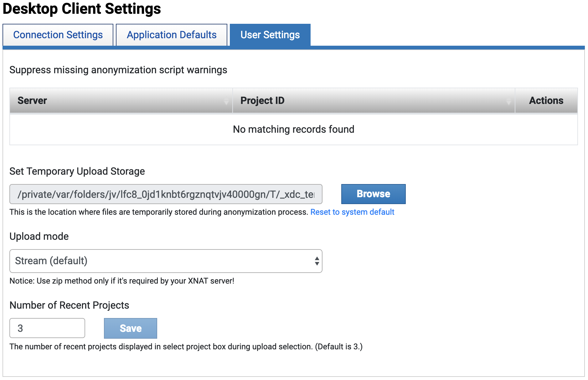The width and height of the screenshot is (588, 380).
Task: Switch to the Application Defaults tab
Action: (172, 35)
